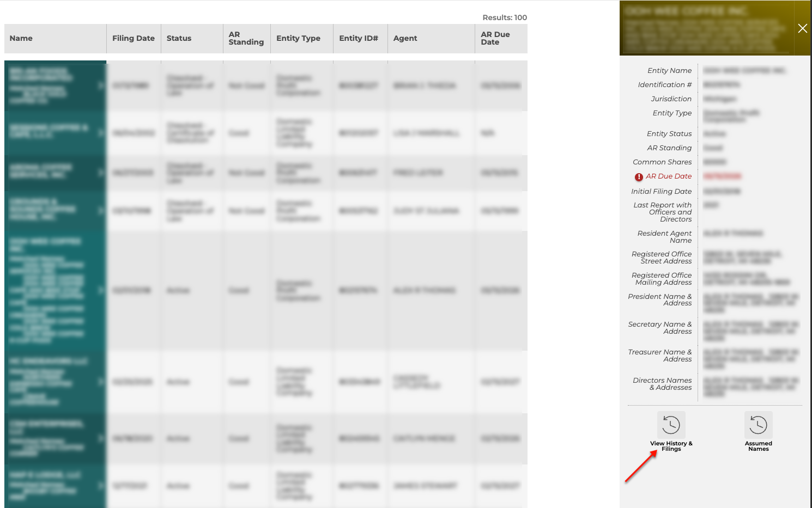
Task: Click the red AR Due Date warning icon
Action: click(639, 177)
